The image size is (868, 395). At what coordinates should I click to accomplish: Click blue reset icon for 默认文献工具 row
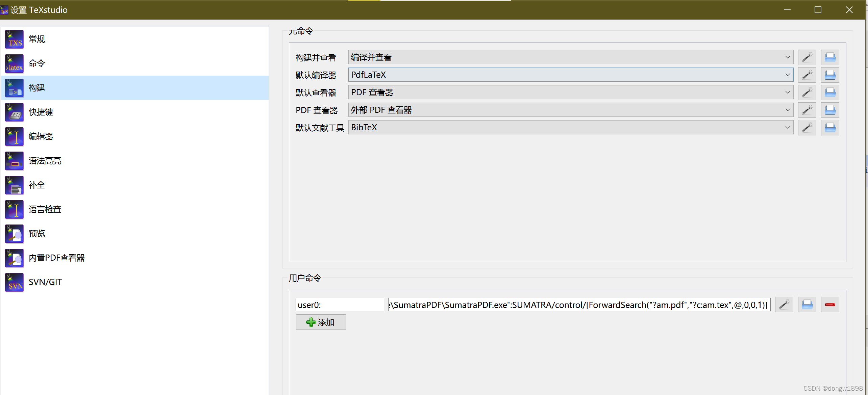[x=830, y=128]
